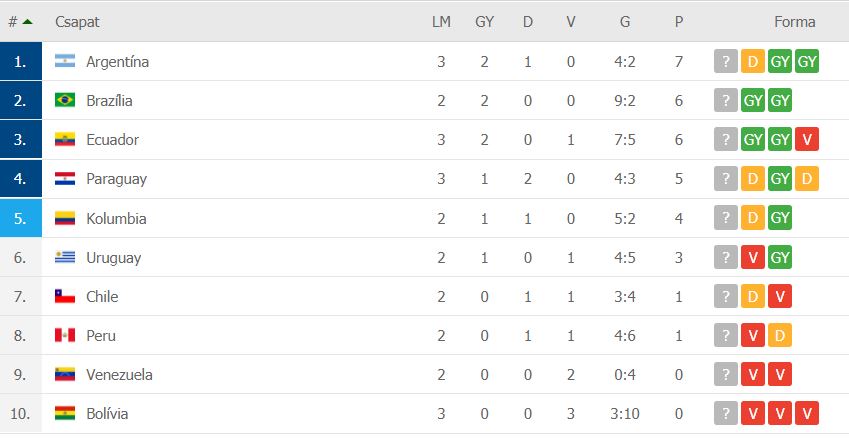Click the Uruguay flag icon
Image resolution: width=849 pixels, height=438 pixels.
point(65,257)
